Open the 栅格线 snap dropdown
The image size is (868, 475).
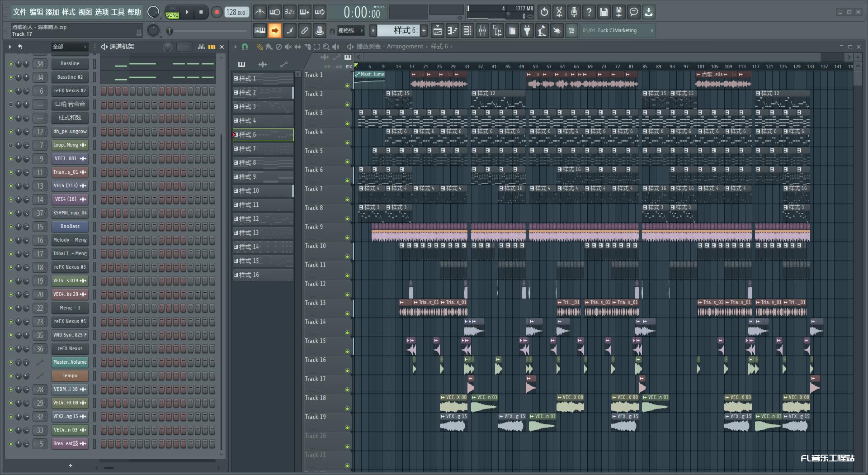[x=351, y=31]
